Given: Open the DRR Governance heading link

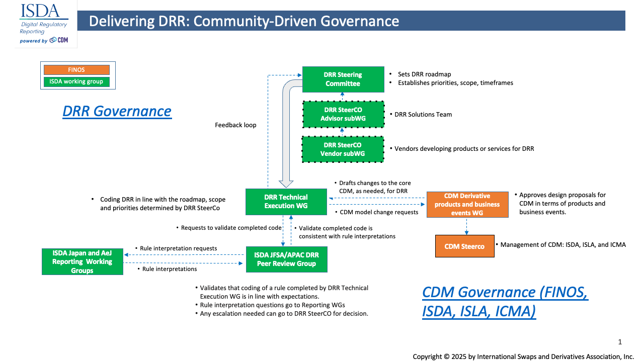Looking at the screenshot, I should 117,111.
